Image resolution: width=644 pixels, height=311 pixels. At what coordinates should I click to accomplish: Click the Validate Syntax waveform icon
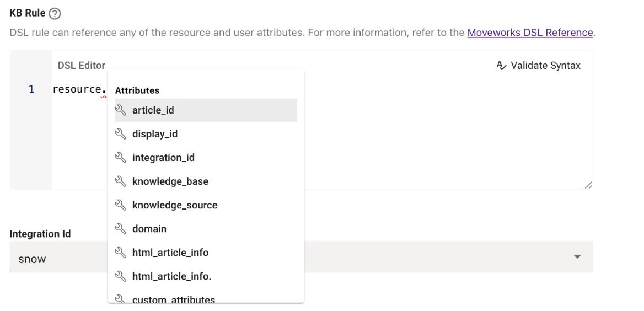pyautogui.click(x=501, y=66)
